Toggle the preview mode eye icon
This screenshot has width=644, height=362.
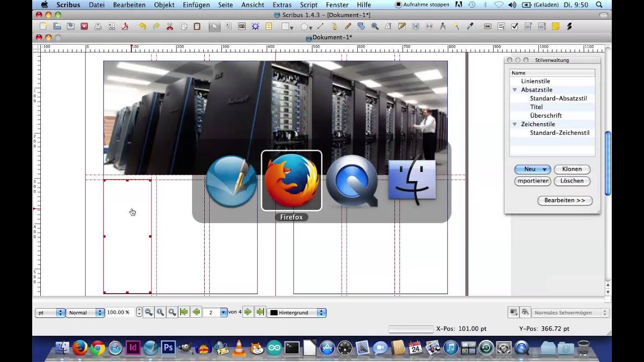(525, 312)
